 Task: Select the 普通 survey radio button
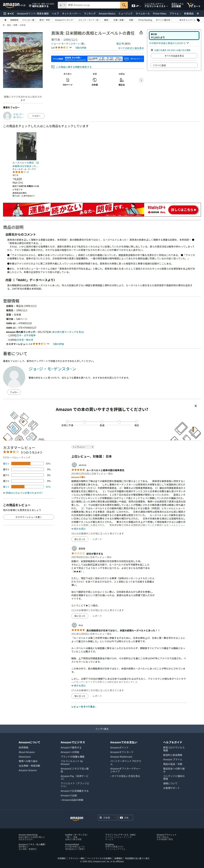(x=102, y=421)
